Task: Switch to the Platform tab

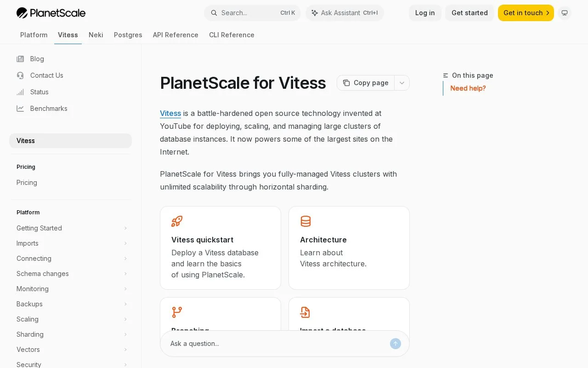Action: tap(34, 35)
